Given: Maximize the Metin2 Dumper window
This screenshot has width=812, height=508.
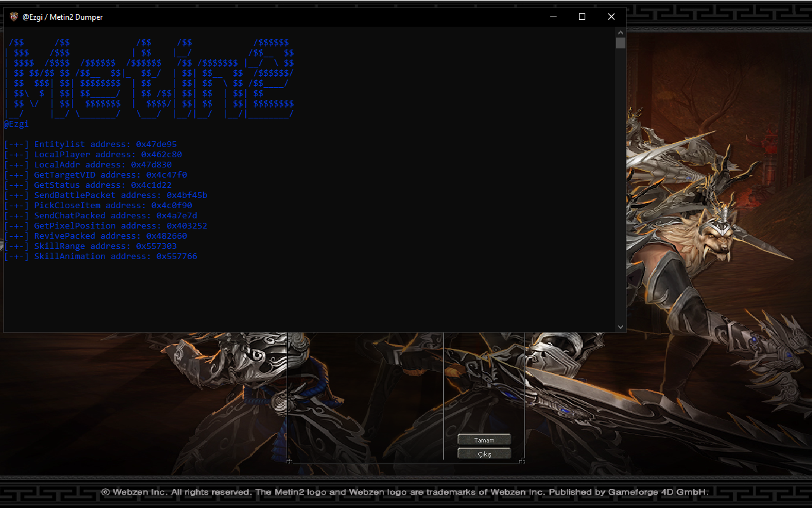Looking at the screenshot, I should point(582,17).
